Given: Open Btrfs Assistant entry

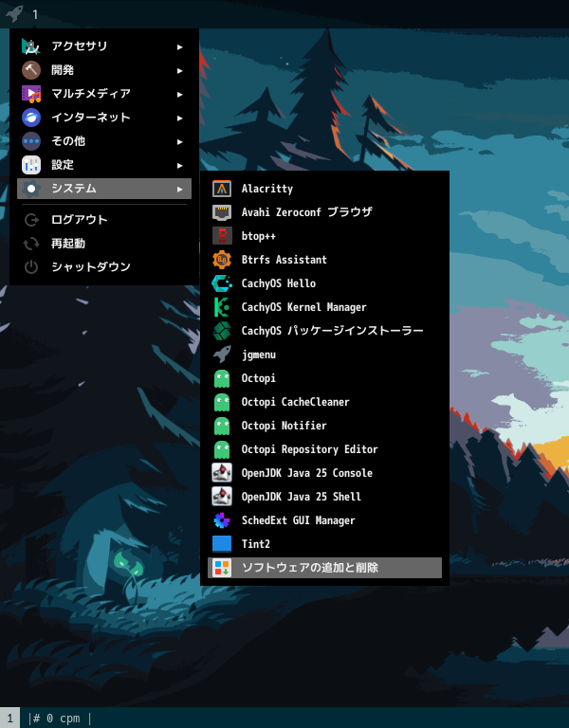Looking at the screenshot, I should [x=324, y=260].
